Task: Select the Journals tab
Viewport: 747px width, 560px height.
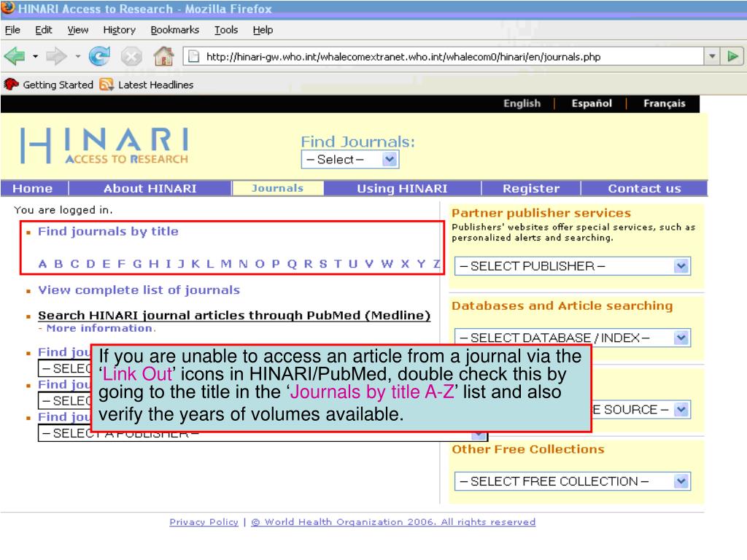Action: click(x=278, y=188)
